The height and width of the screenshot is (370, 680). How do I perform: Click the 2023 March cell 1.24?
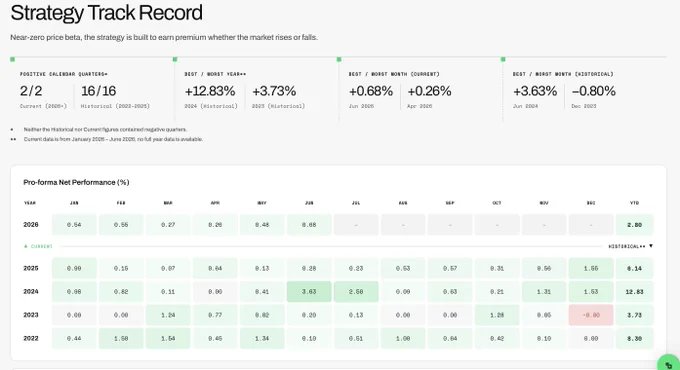pyautogui.click(x=168, y=315)
